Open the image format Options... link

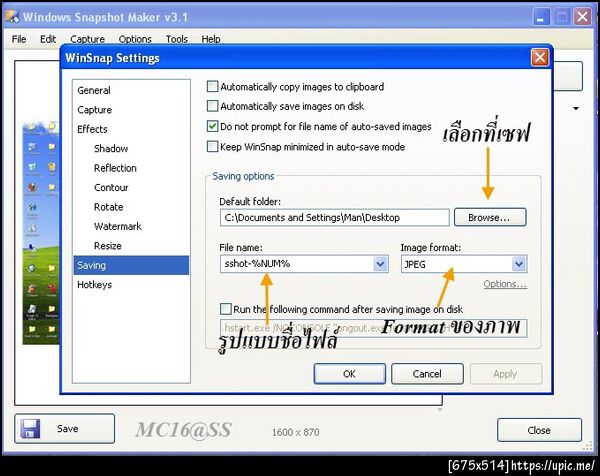[x=505, y=284]
